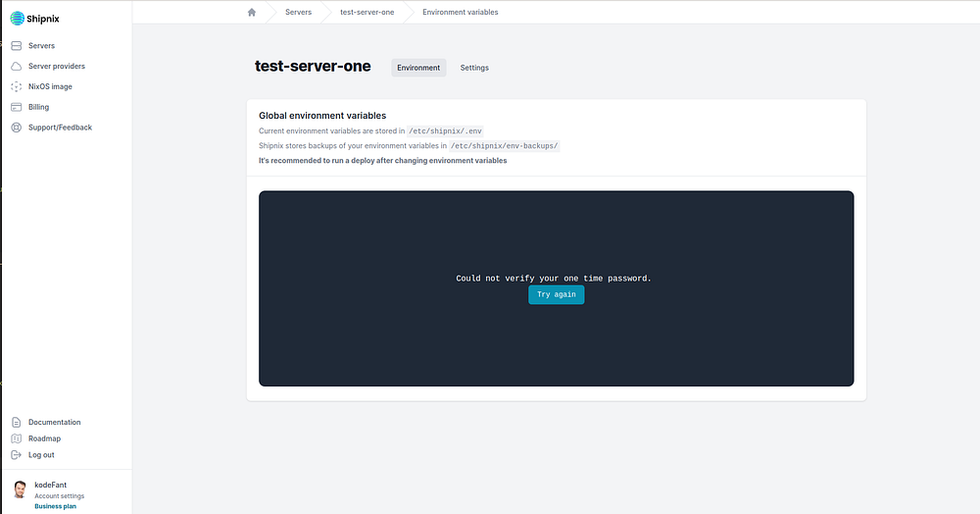Click the Billing credit card icon
The height and width of the screenshot is (514, 980).
click(17, 107)
